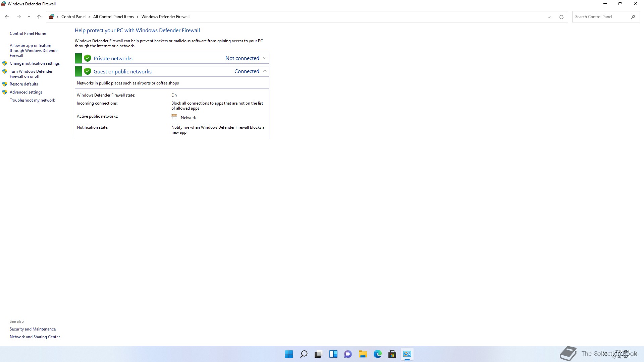644x362 pixels.
Task: Refresh the Windows Defender Firewall page
Action: tap(561, 17)
